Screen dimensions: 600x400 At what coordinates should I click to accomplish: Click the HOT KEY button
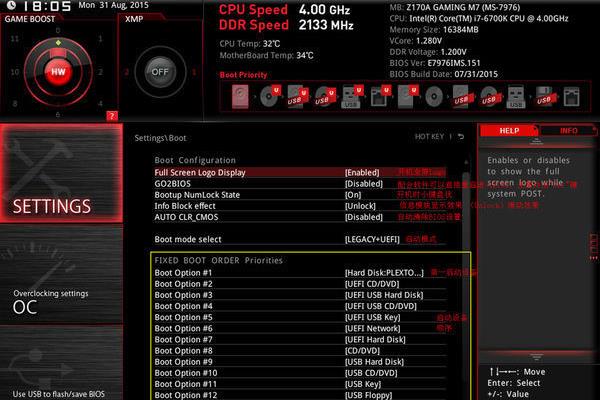pos(429,137)
